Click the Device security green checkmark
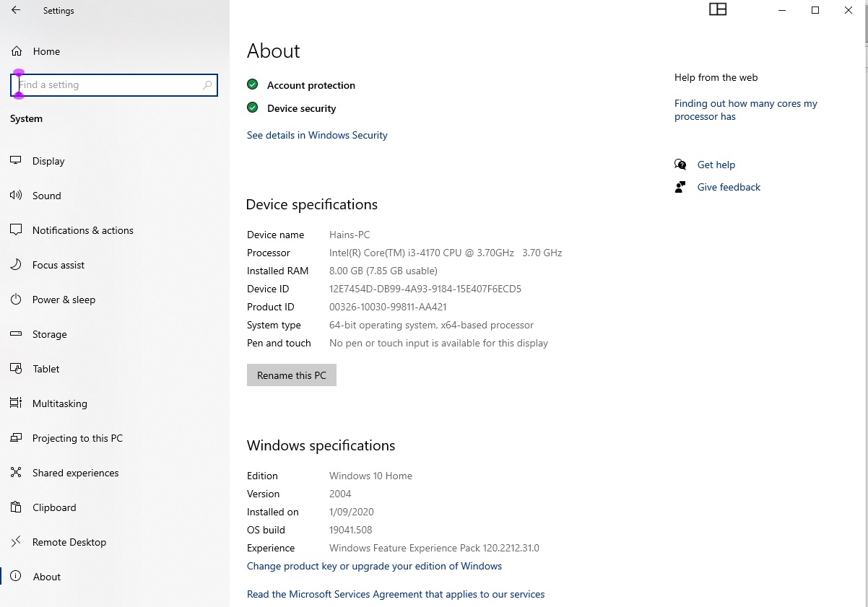868x607 pixels. click(252, 108)
